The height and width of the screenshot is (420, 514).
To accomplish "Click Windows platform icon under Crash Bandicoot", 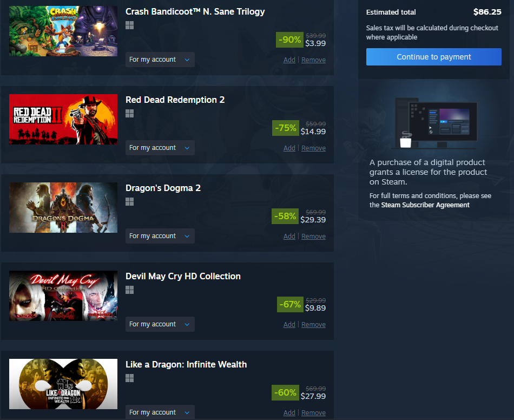I will 129,25.
